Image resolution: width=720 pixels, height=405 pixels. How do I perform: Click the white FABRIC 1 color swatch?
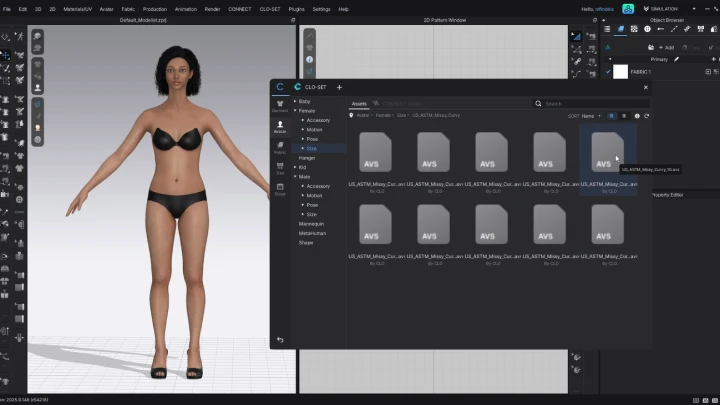(x=620, y=72)
